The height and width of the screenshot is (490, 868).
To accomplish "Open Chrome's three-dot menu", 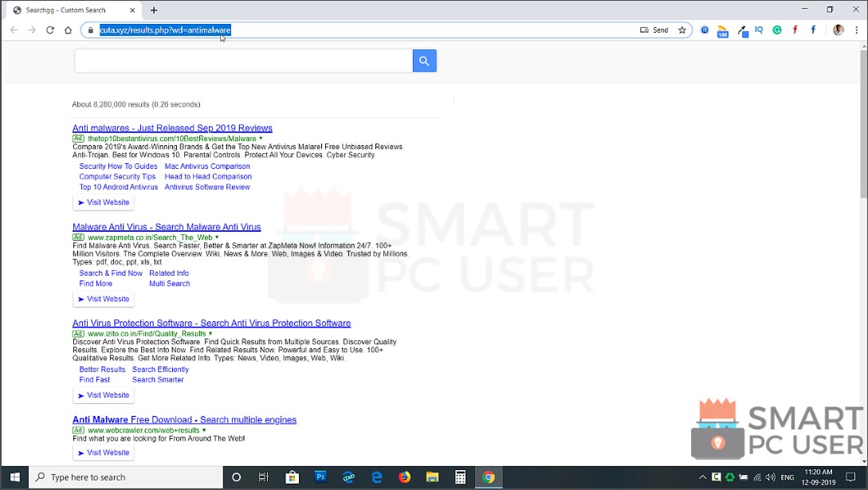I will point(857,29).
